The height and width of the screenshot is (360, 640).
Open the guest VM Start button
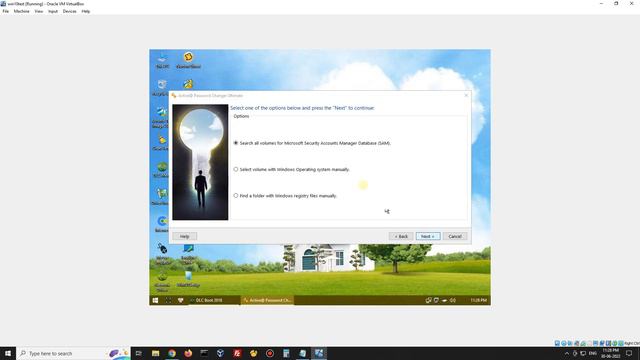pyautogui.click(x=156, y=300)
